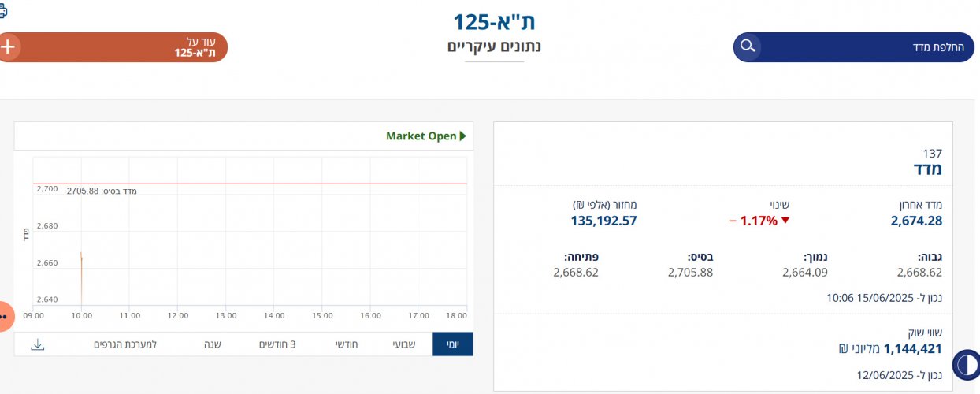Show the 3 חודשים chart range
The height and width of the screenshot is (394, 980).
pyautogui.click(x=277, y=344)
